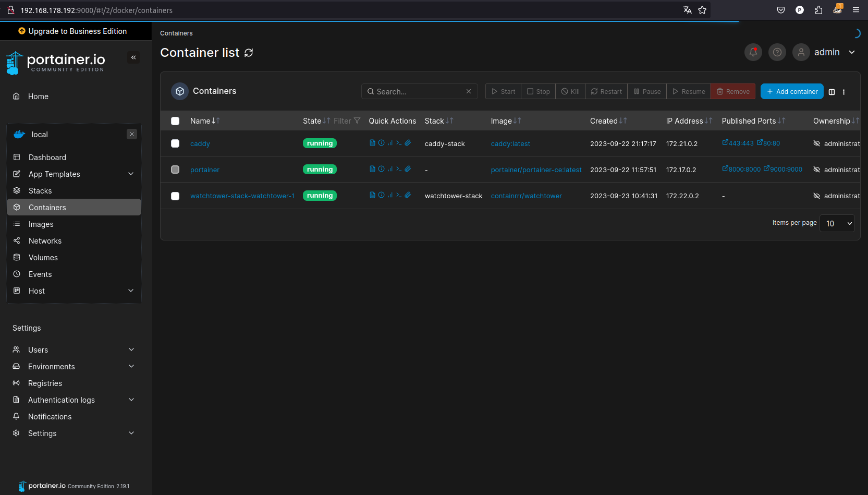Open exec console for watchtower-stack-watchtower-1
Image resolution: width=868 pixels, height=495 pixels.
click(x=399, y=195)
